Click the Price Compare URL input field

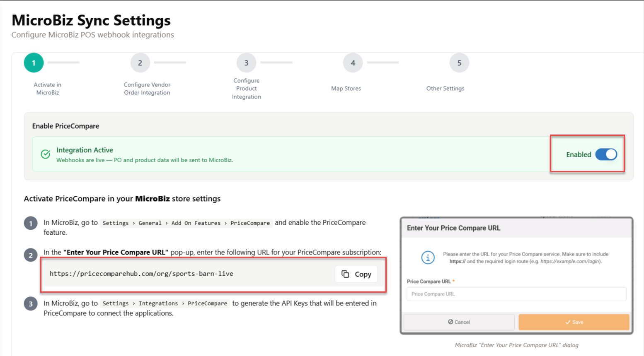[516, 294]
